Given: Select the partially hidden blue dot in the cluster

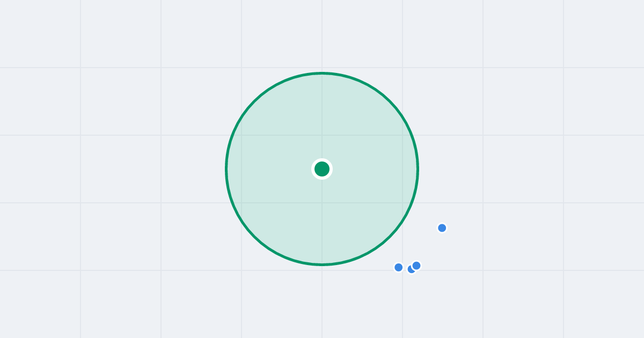Looking at the screenshot, I should [x=410, y=270].
